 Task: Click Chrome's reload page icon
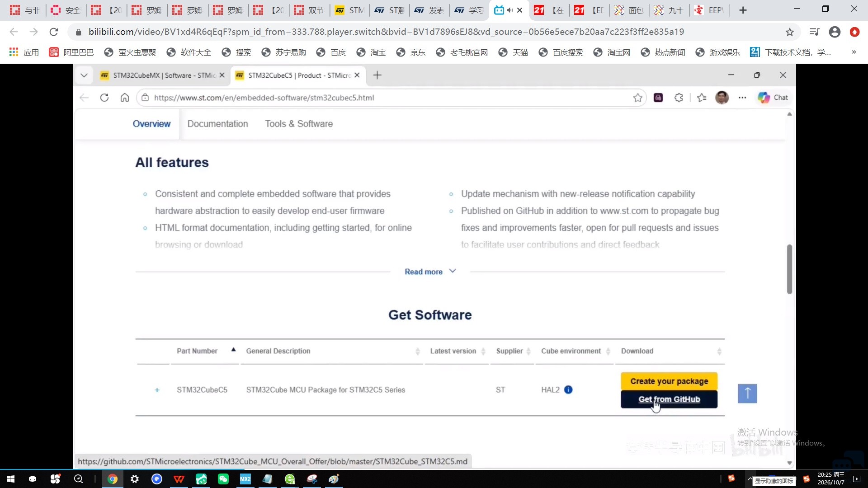coord(54,32)
